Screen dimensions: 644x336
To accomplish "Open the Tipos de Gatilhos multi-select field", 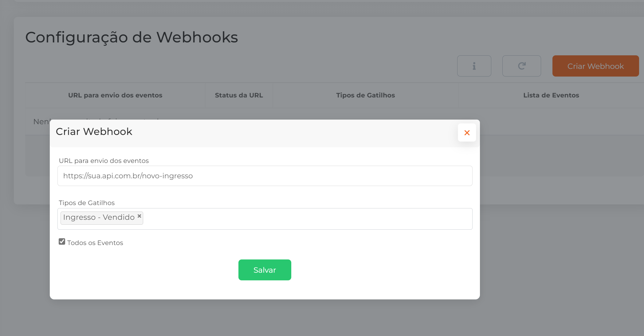I will [307, 219].
